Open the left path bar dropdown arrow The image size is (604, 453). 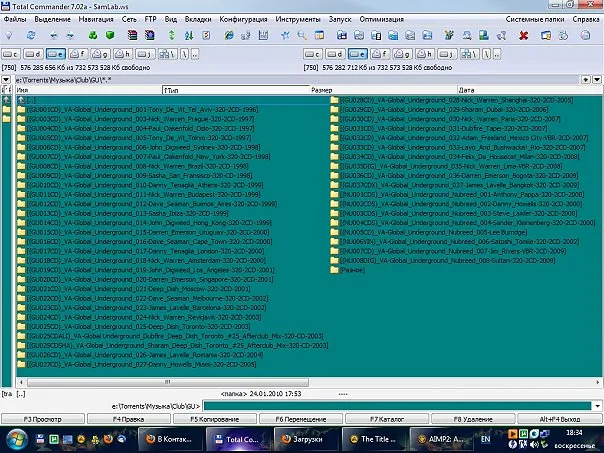coord(6,80)
